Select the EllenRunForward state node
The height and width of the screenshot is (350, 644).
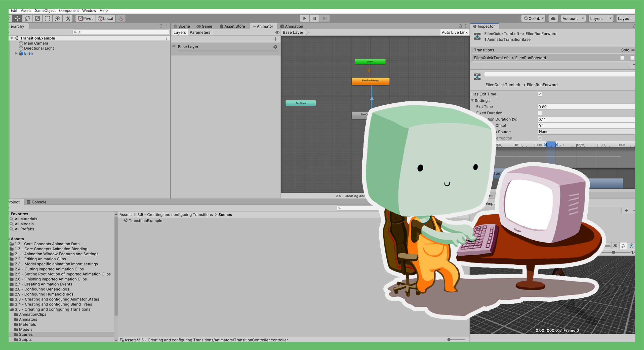370,81
